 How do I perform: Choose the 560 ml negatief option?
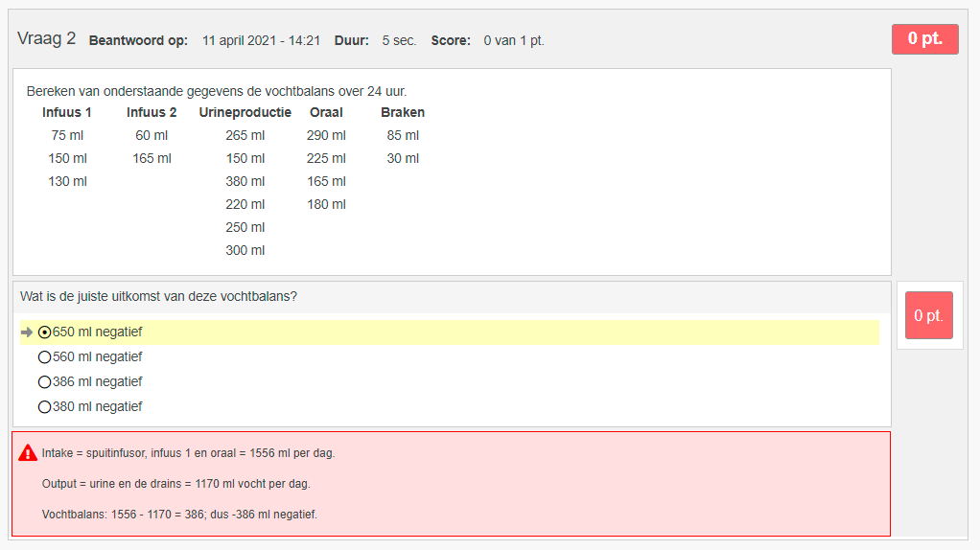point(44,357)
